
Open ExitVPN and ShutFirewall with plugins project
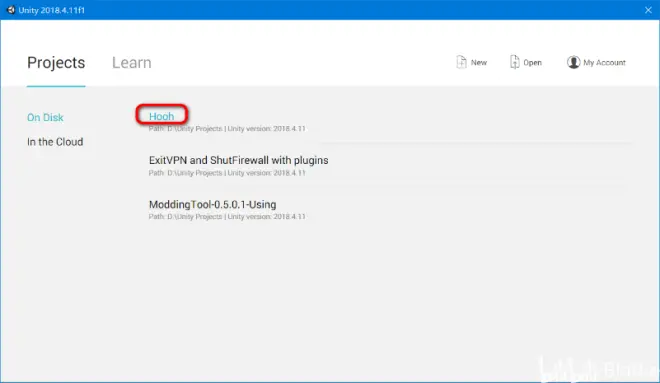click(x=238, y=160)
